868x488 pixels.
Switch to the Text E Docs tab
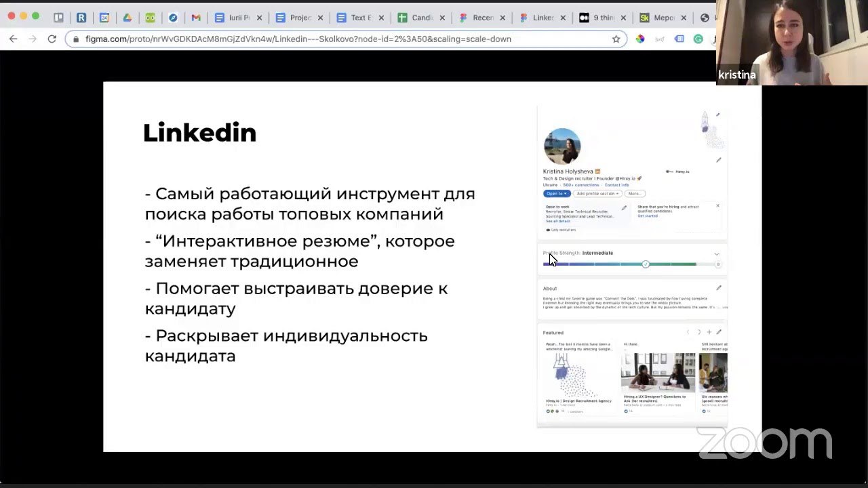point(359,18)
